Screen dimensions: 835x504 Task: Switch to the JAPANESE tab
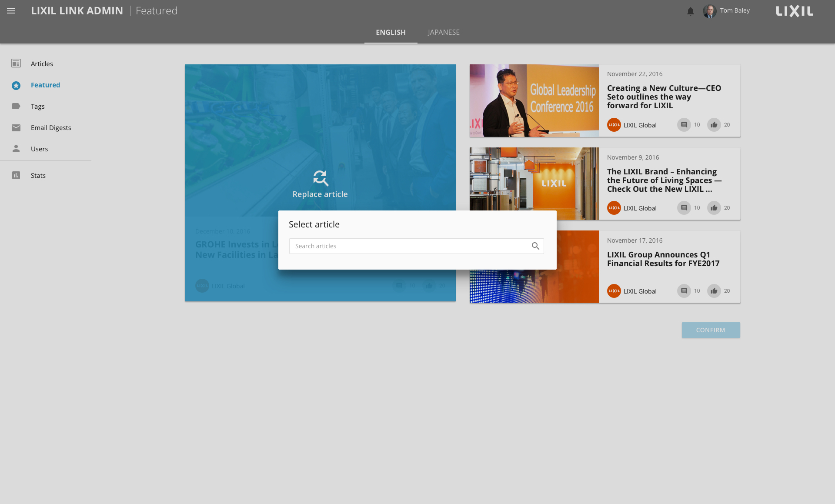click(x=444, y=32)
